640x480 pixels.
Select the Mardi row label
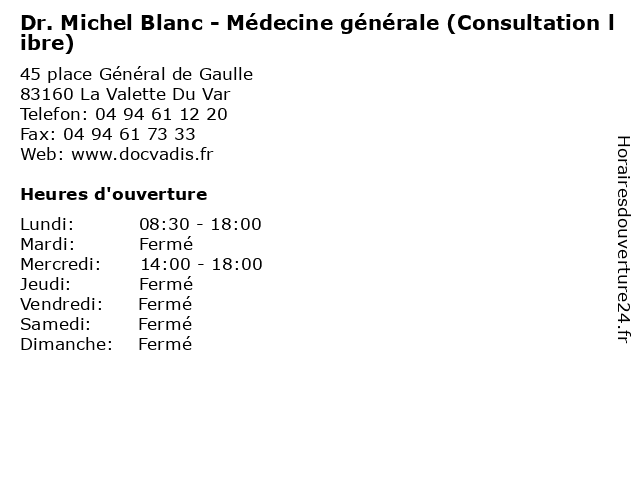pyautogui.click(x=48, y=244)
